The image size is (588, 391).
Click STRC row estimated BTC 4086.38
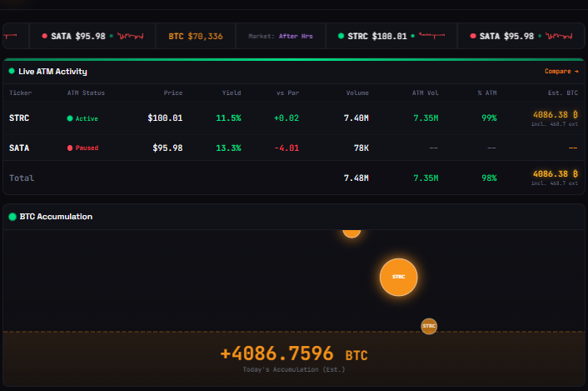pyautogui.click(x=555, y=114)
